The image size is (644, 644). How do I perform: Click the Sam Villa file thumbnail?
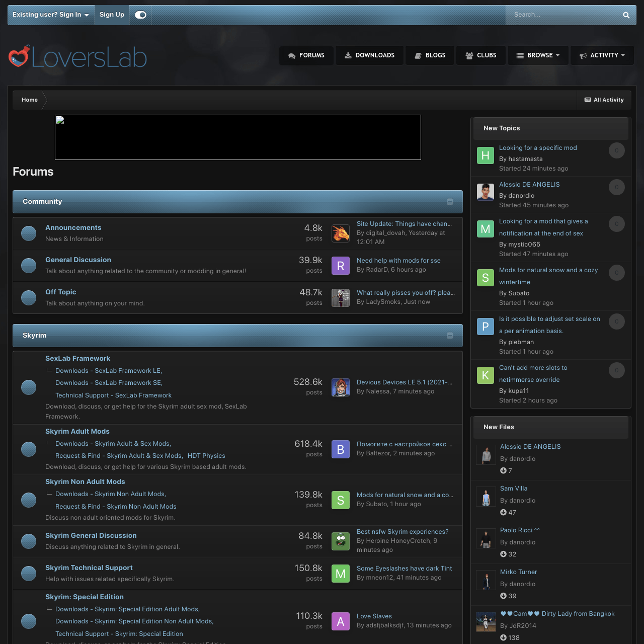(486, 497)
